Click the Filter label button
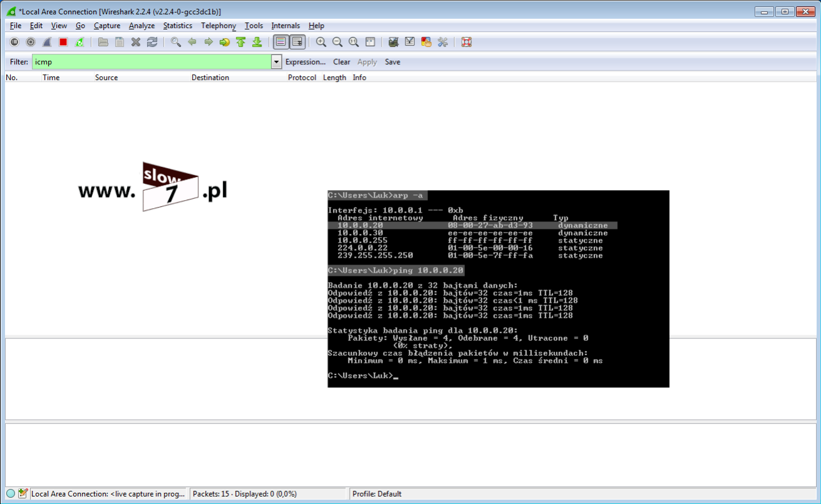821x504 pixels. [19, 62]
